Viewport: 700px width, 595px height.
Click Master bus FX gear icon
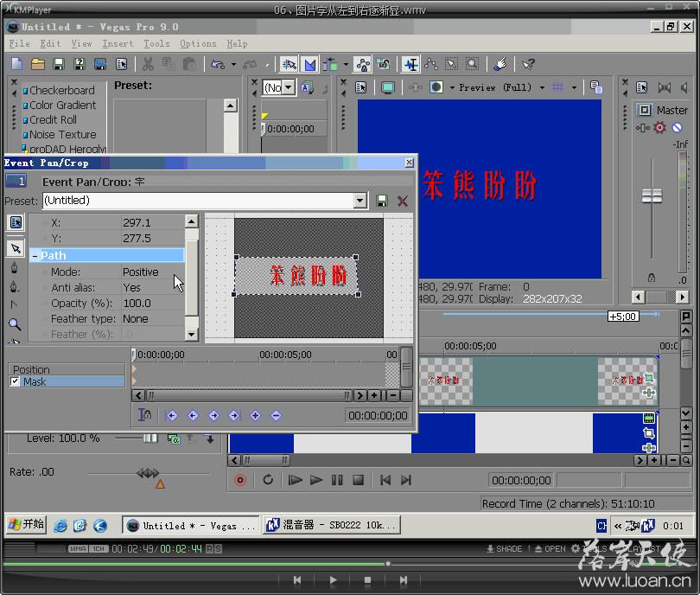point(659,128)
